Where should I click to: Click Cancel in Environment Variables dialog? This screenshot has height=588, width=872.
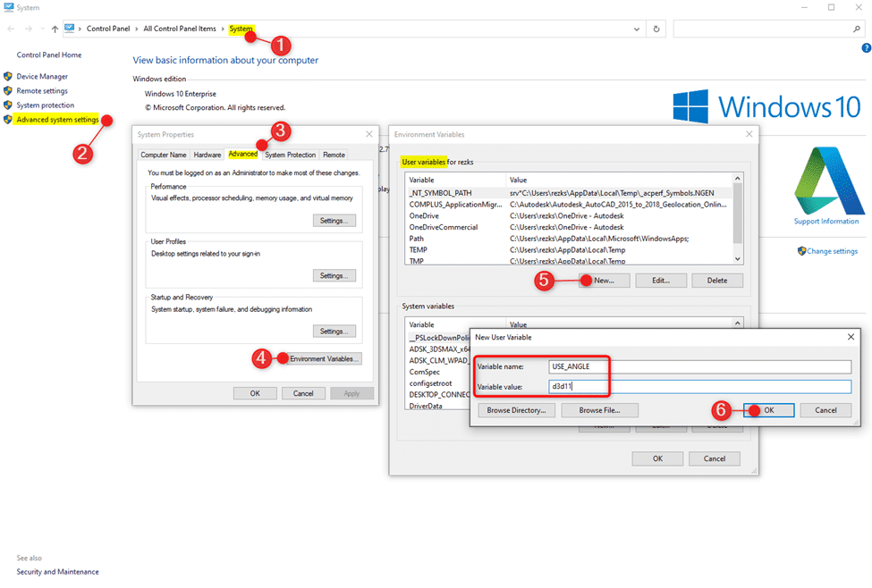(x=715, y=459)
